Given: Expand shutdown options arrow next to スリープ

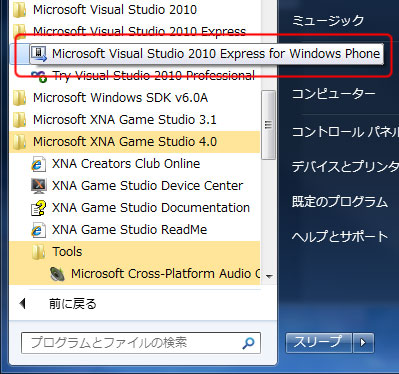Looking at the screenshot, I should [363, 342].
